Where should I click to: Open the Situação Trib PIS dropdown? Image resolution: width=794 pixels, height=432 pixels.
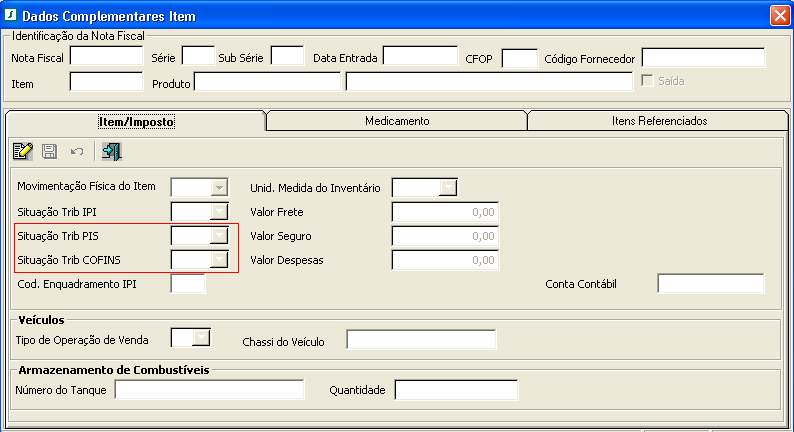(x=219, y=236)
